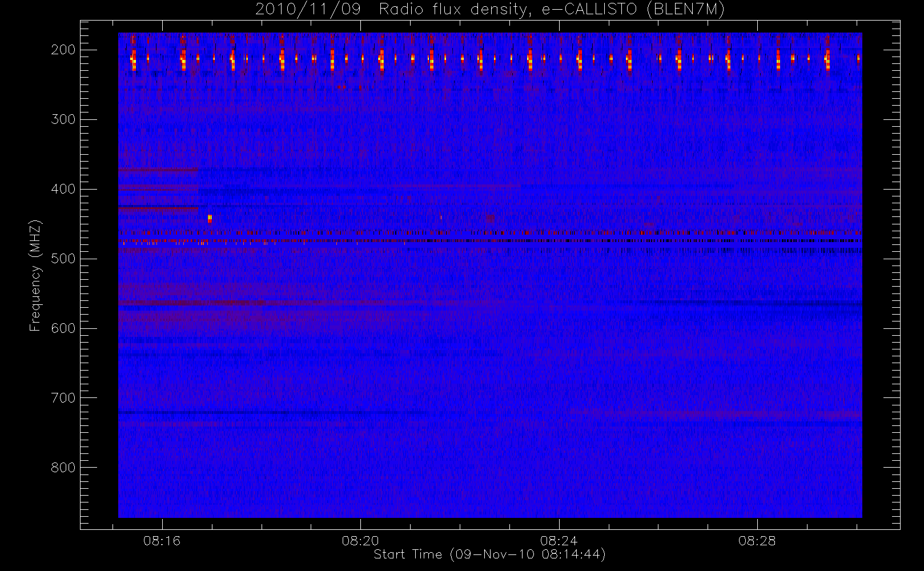The image size is (924, 571).
Task: Click the 'Start Time (09-Nov-10 08:14:44)' label
Action: pos(489,554)
